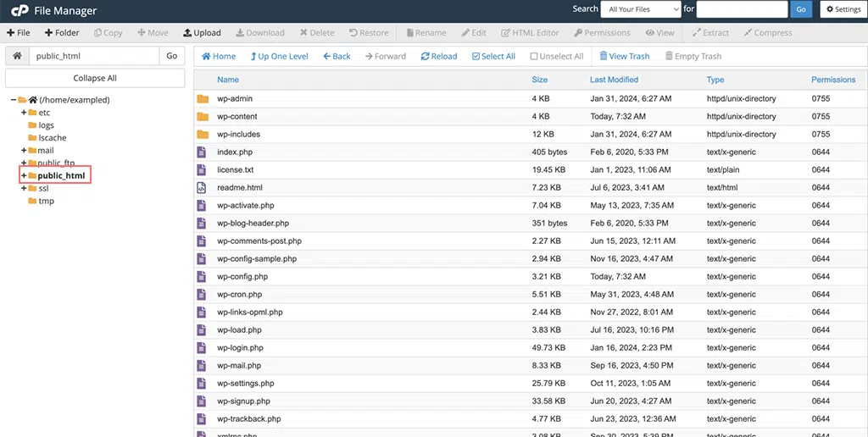Create a new file with +File
Viewport: 868px width, 437px height.
(x=19, y=33)
